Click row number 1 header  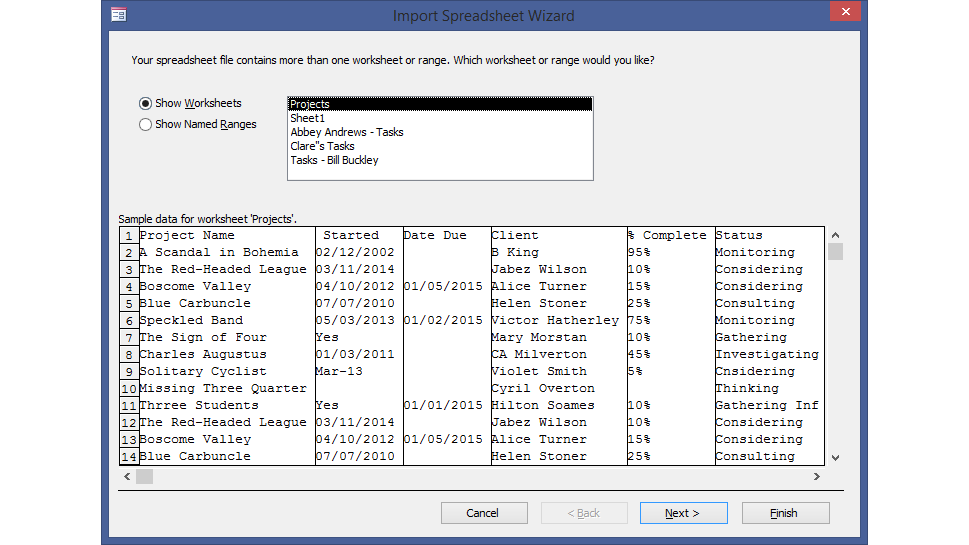point(129,235)
